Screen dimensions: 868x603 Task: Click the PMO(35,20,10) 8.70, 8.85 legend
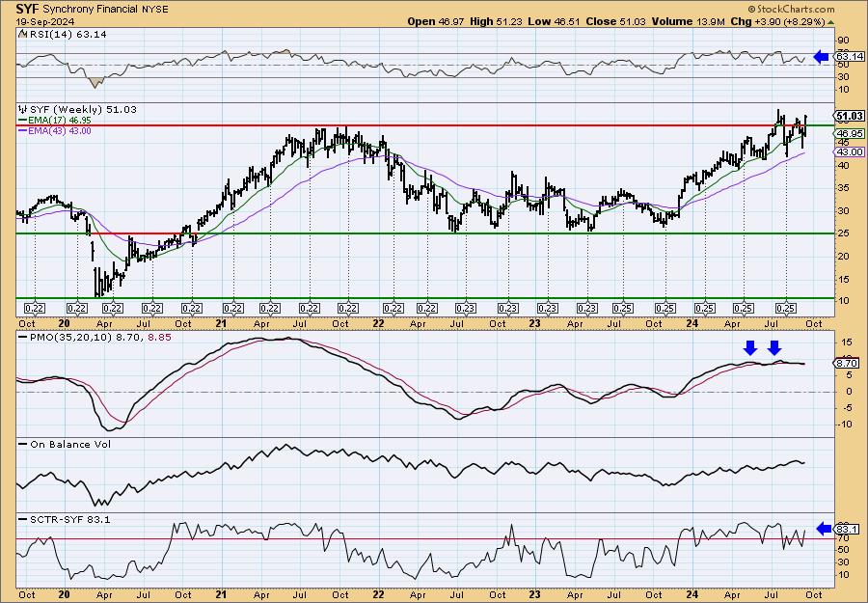(x=95, y=337)
